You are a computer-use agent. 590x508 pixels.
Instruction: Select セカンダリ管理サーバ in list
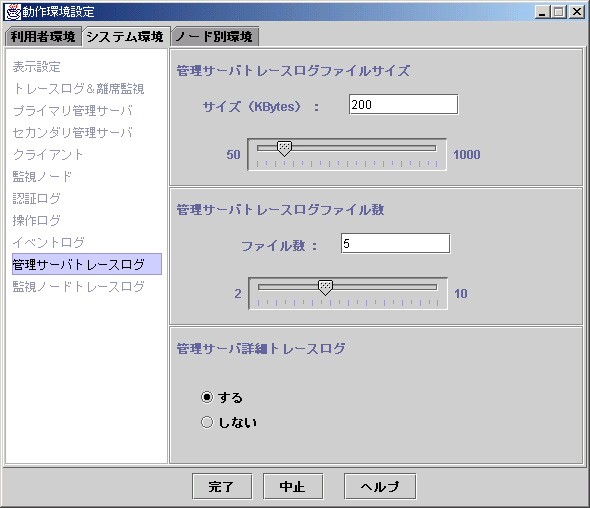coord(73,132)
